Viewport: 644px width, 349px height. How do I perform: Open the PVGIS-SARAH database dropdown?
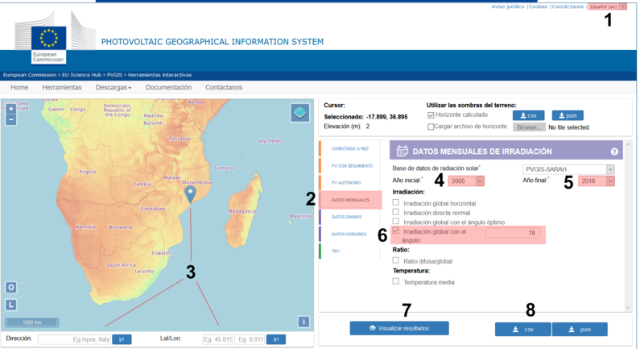568,169
